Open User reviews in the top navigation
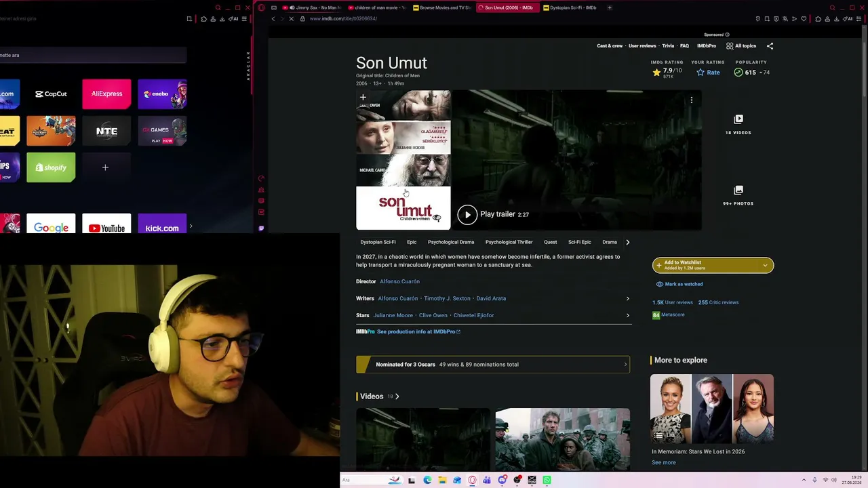The width and height of the screenshot is (868, 488). [642, 46]
